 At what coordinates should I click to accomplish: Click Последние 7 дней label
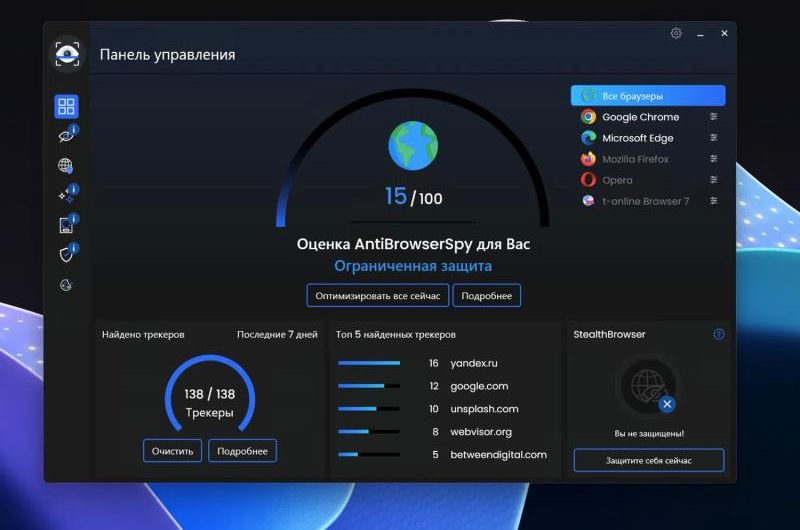click(277, 335)
